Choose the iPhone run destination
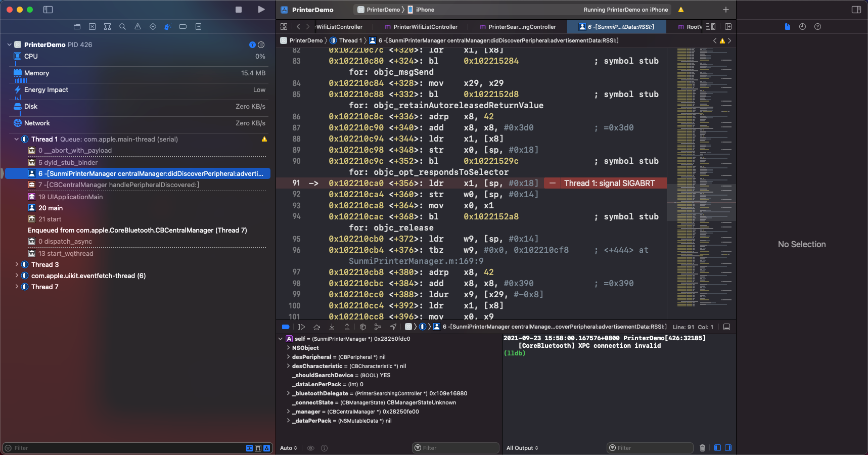868x455 pixels. click(x=421, y=10)
